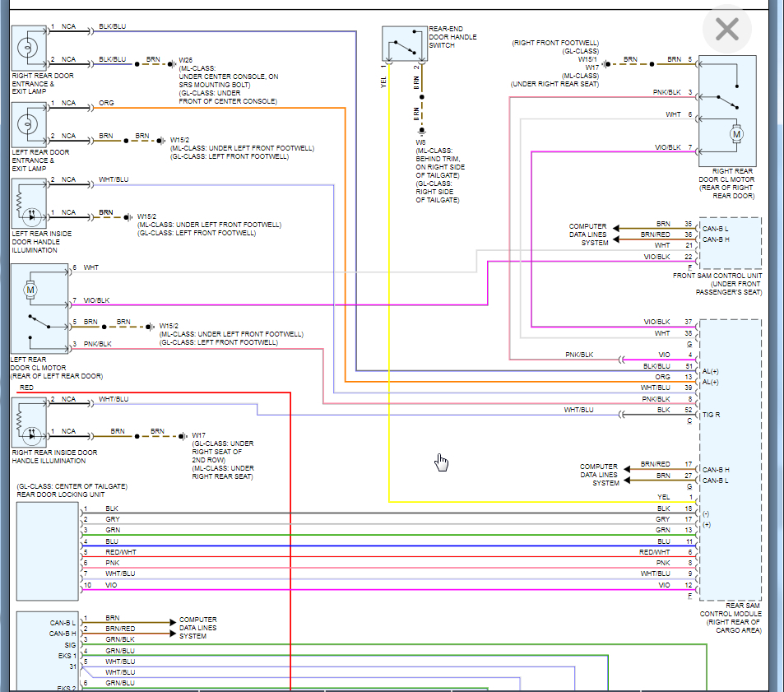This screenshot has width=784, height=692.
Task: Click the ORG wire label at left lamp
Action: click(x=107, y=104)
